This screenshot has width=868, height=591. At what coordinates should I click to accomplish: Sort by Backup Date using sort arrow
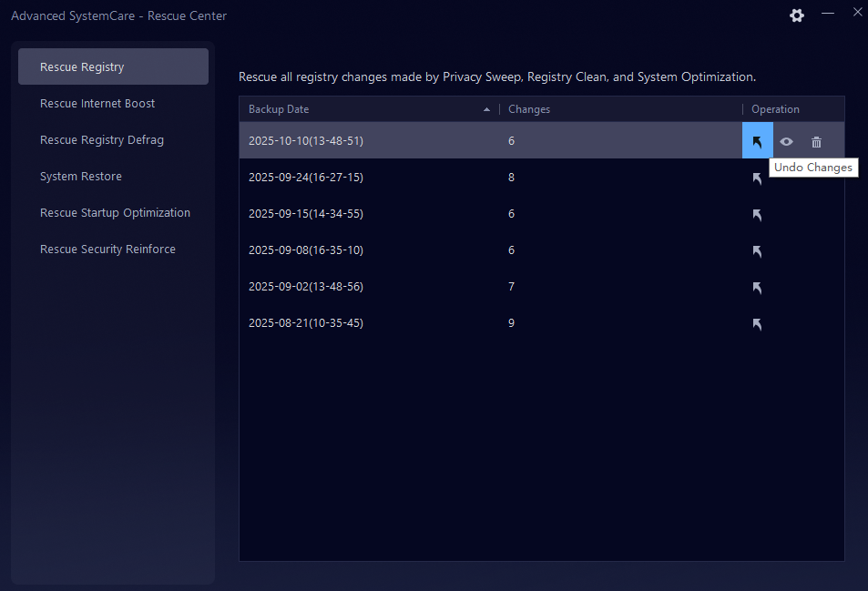pyautogui.click(x=486, y=109)
